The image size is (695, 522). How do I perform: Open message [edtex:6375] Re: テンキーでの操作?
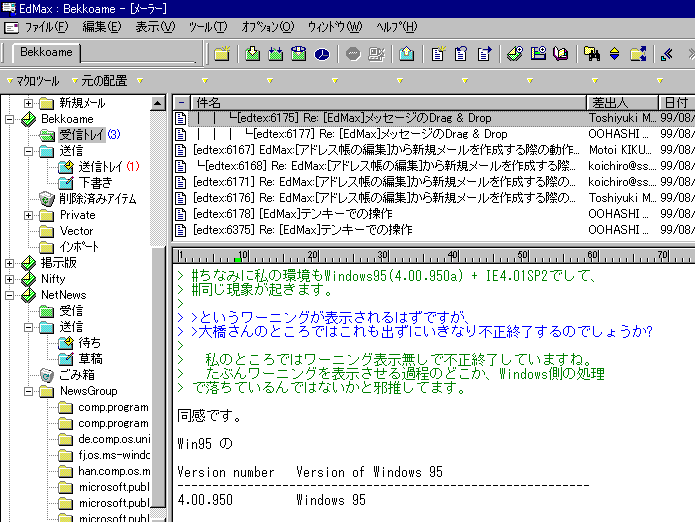click(433, 230)
